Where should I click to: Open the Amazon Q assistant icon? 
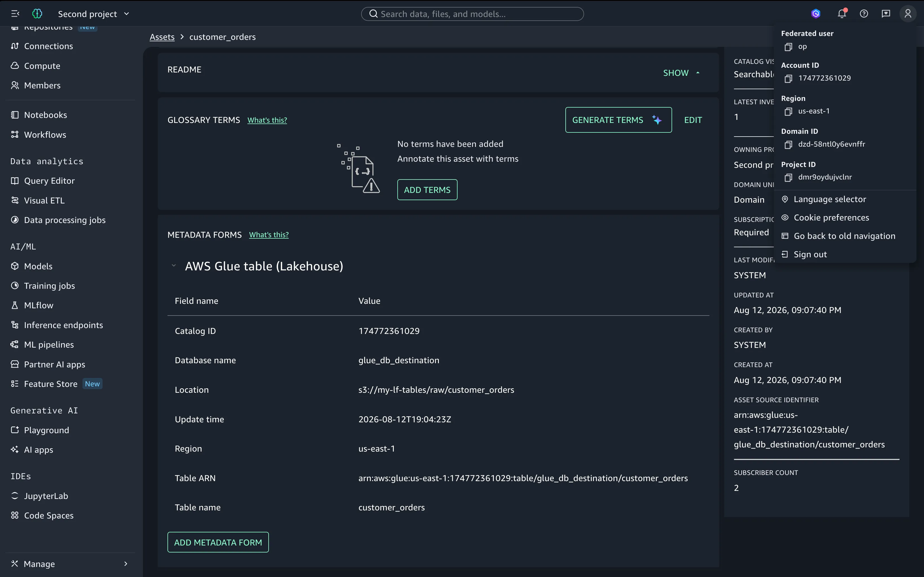click(x=816, y=14)
